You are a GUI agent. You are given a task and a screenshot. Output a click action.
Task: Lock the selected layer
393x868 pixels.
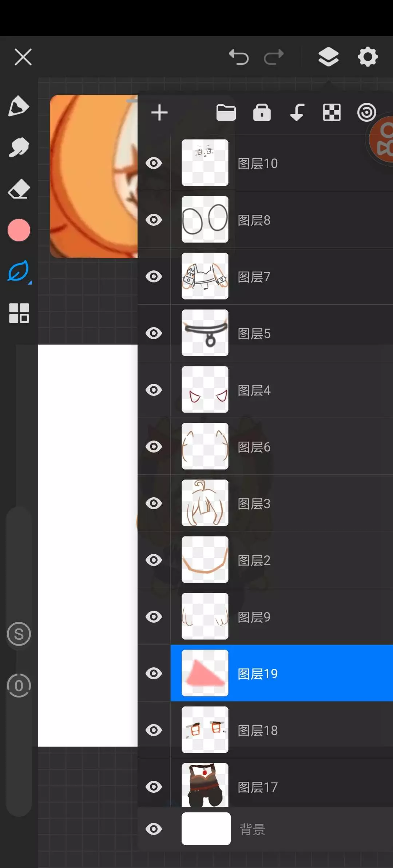262,112
